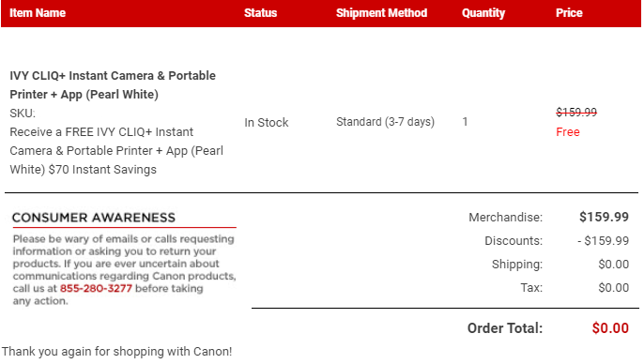Click the SKU label text
The width and height of the screenshot is (644, 364).
(x=23, y=114)
